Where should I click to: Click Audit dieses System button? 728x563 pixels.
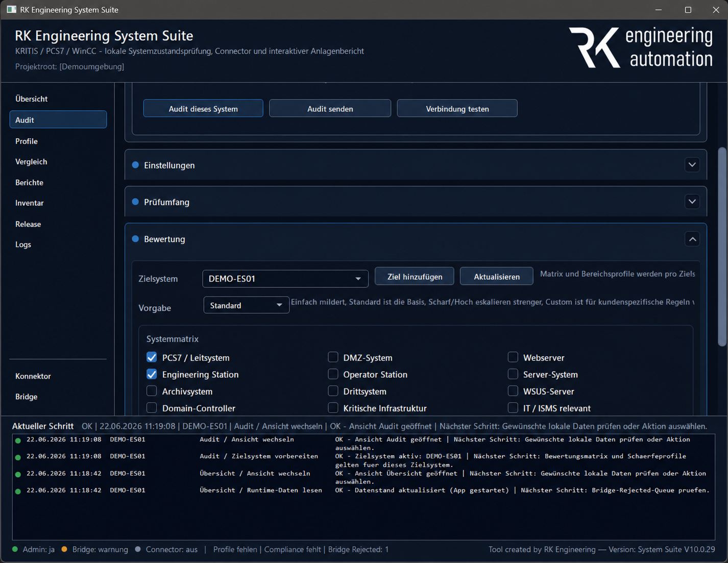203,108
